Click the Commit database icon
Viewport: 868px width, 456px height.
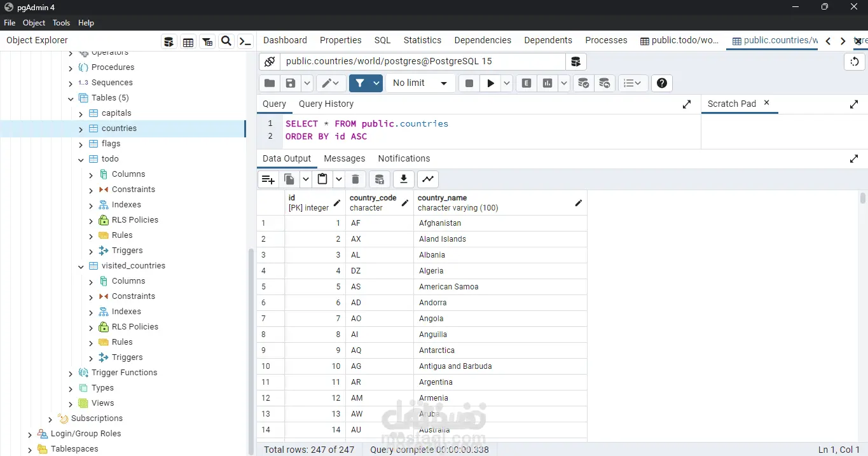click(x=583, y=83)
